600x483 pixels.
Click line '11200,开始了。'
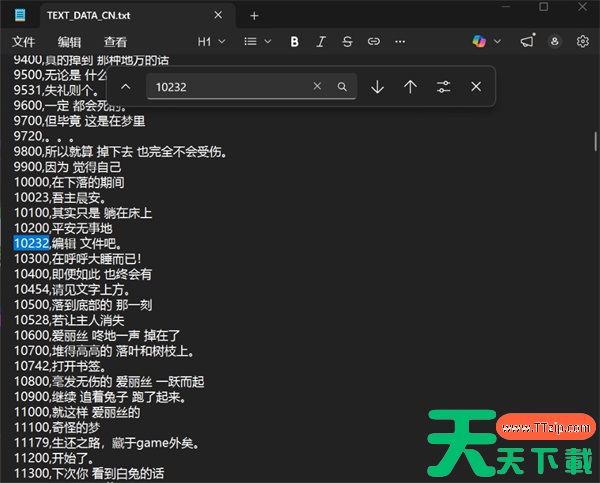[x=54, y=458]
